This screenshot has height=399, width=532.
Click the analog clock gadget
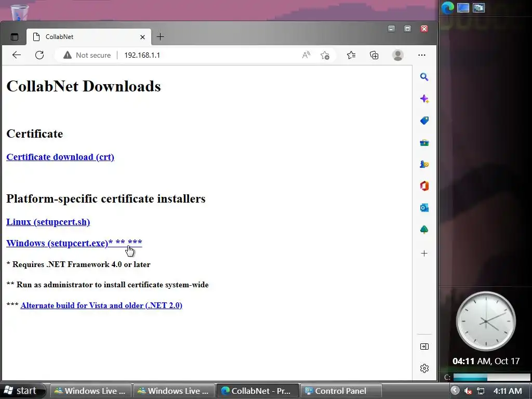(x=486, y=321)
